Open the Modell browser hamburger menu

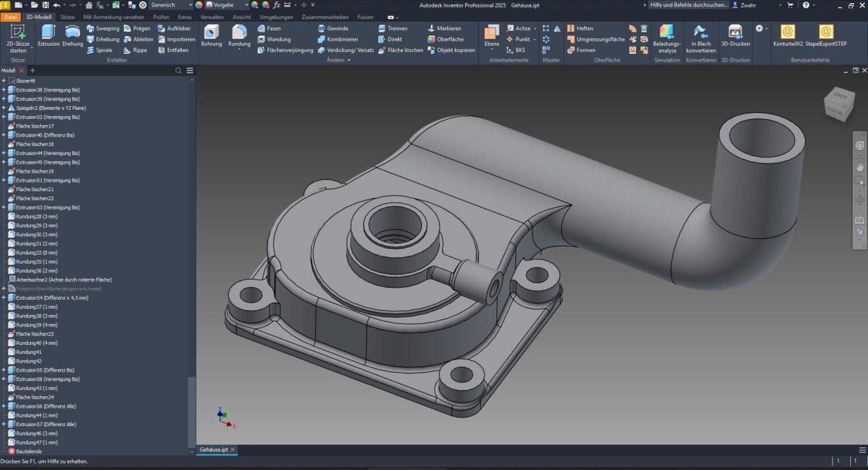tap(189, 70)
